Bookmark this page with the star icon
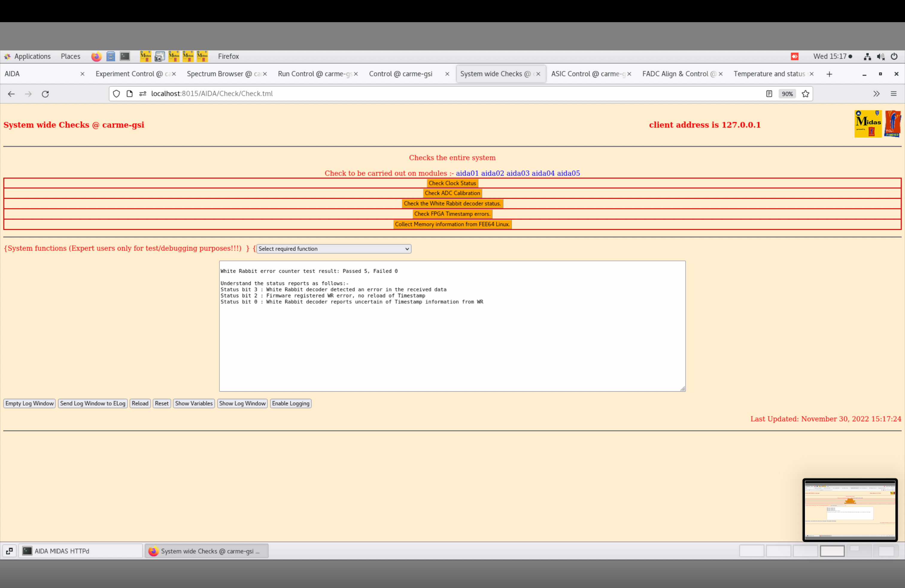This screenshot has width=905, height=588. point(805,94)
